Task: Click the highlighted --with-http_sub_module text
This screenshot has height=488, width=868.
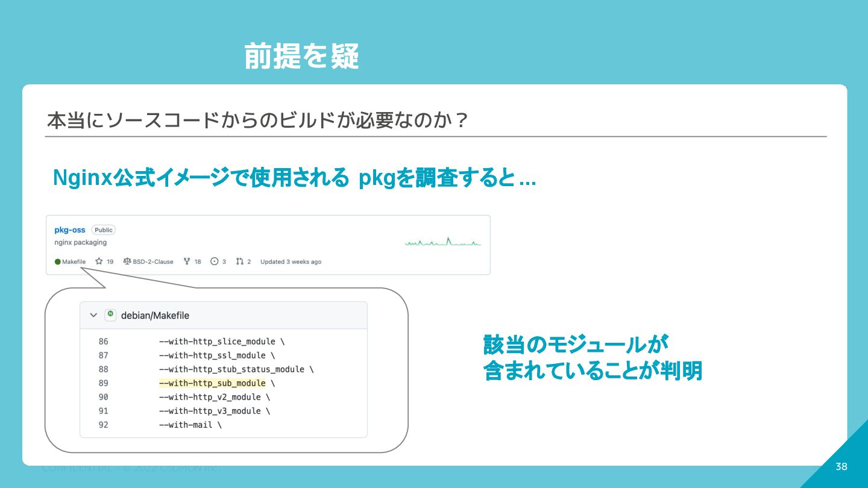Action: click(x=212, y=383)
